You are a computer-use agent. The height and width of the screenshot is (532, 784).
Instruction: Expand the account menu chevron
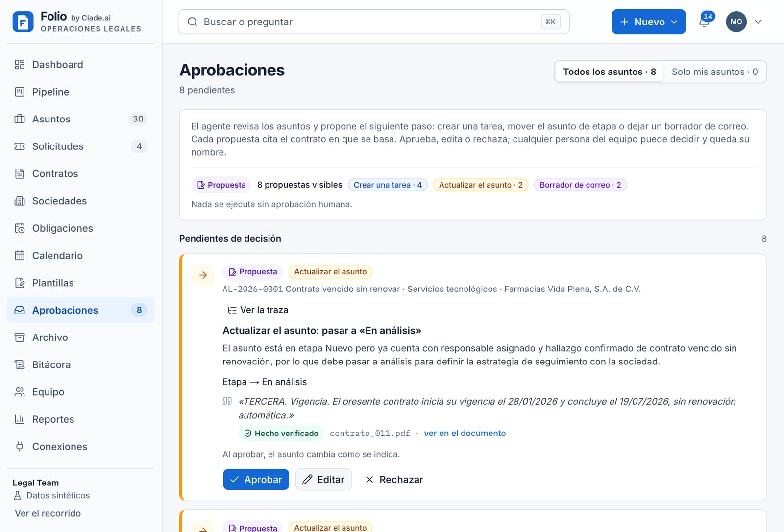coord(758,22)
